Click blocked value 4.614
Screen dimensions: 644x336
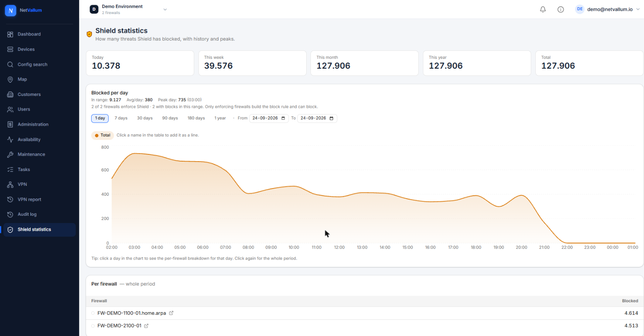click(630, 313)
